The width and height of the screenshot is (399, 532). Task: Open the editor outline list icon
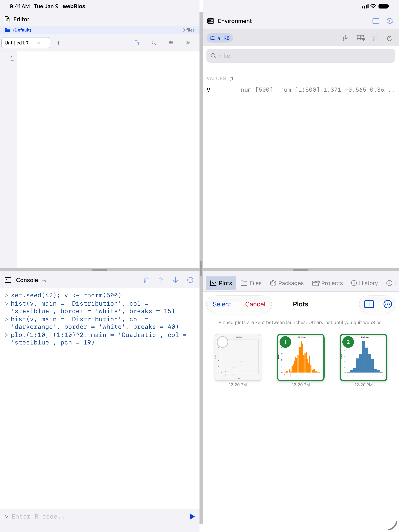click(171, 43)
